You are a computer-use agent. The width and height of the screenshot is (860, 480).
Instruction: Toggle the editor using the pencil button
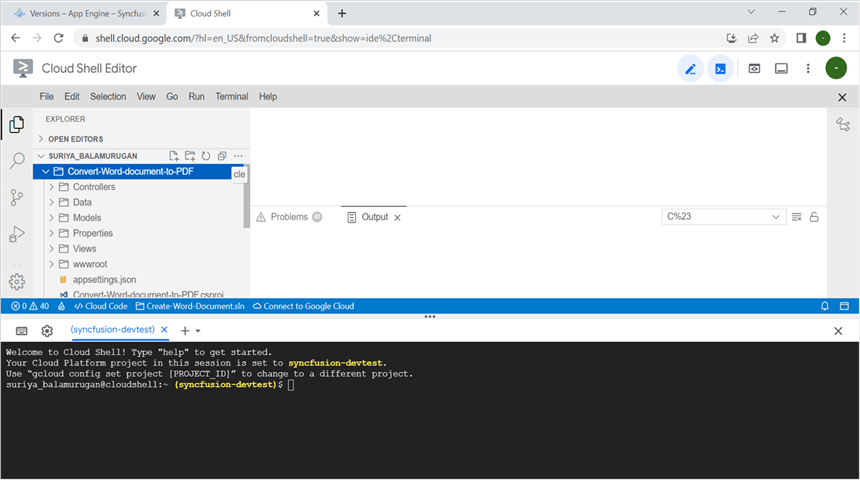tap(690, 68)
